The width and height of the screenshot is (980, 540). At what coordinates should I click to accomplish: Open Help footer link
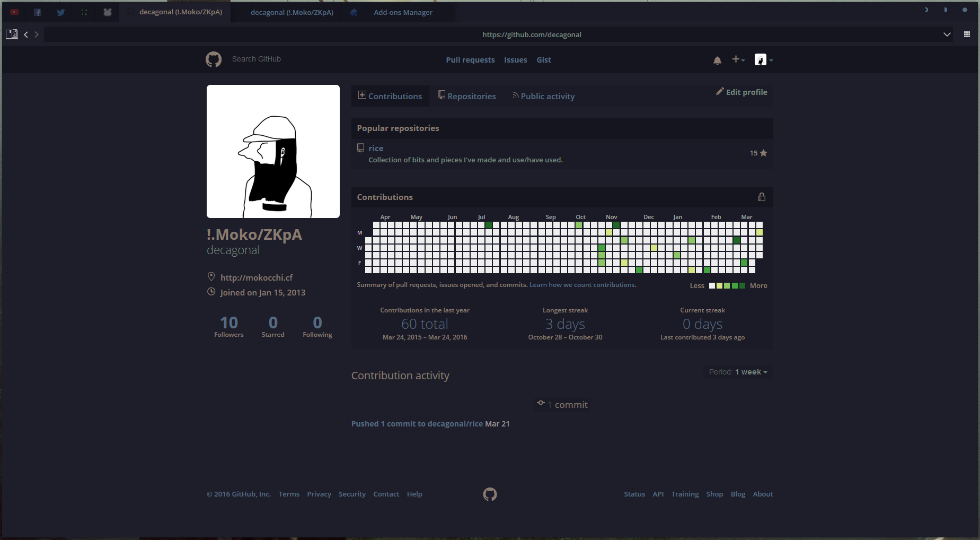click(x=414, y=494)
